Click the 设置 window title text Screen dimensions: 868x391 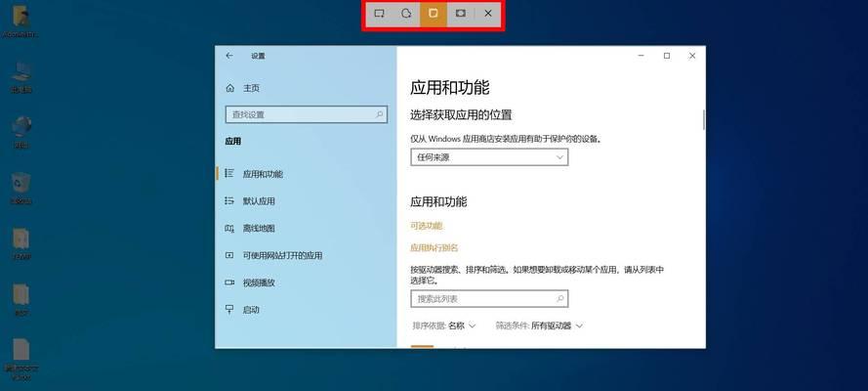pos(258,56)
